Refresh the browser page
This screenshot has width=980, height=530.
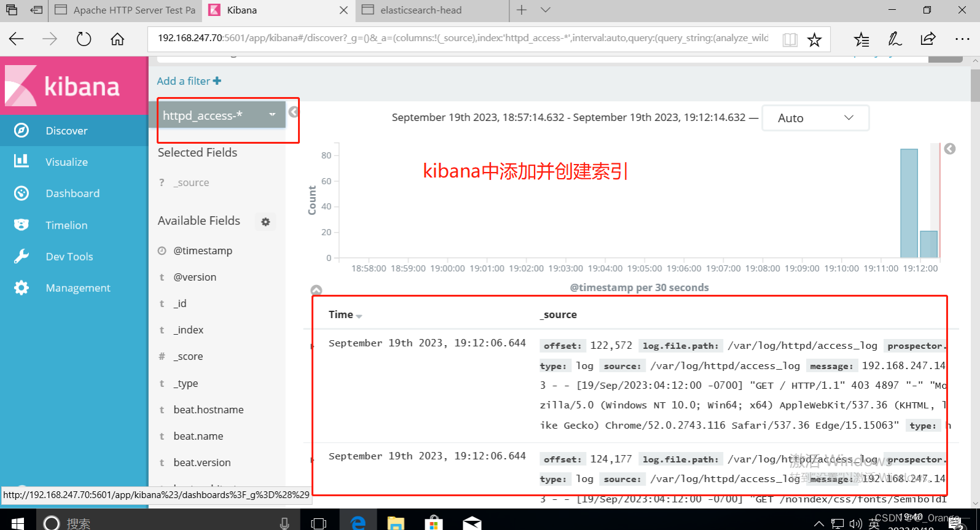(x=84, y=39)
